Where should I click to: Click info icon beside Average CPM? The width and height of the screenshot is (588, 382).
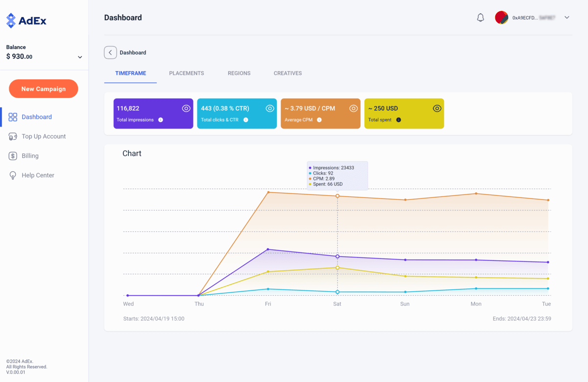[319, 120]
